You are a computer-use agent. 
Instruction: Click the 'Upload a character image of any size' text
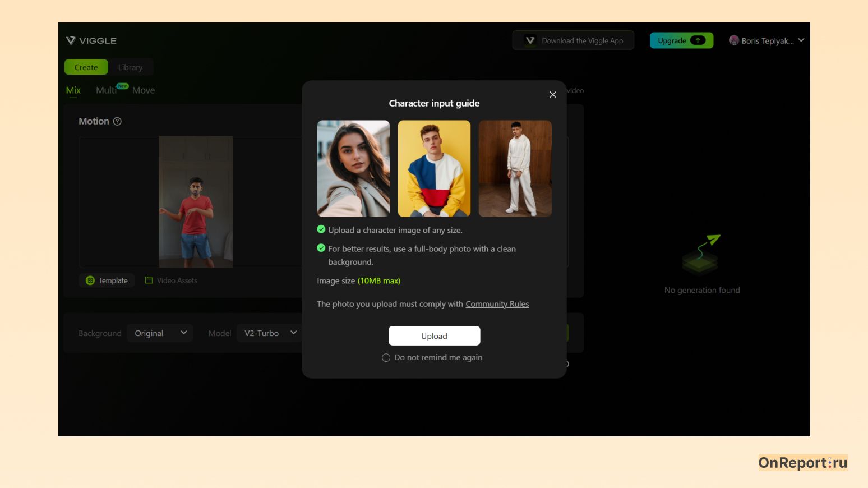coord(395,230)
